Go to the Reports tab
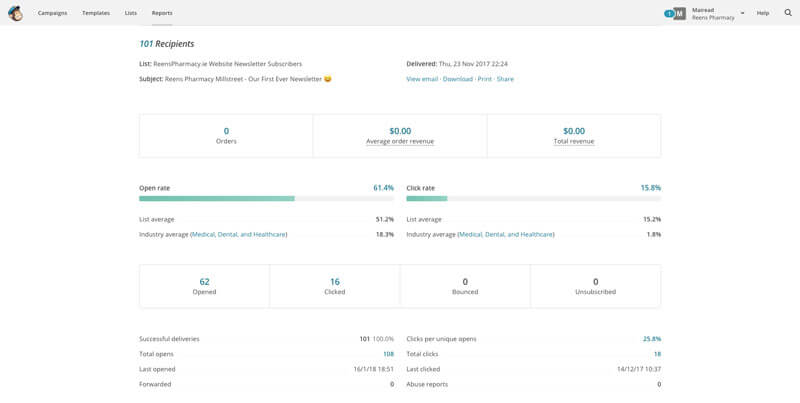 pyautogui.click(x=162, y=13)
